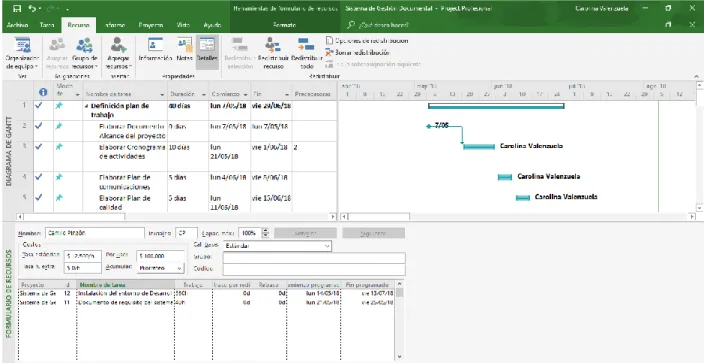This screenshot has width=704, height=363.
Task: Click the blue info indicator column header
Action: pyautogui.click(x=43, y=92)
